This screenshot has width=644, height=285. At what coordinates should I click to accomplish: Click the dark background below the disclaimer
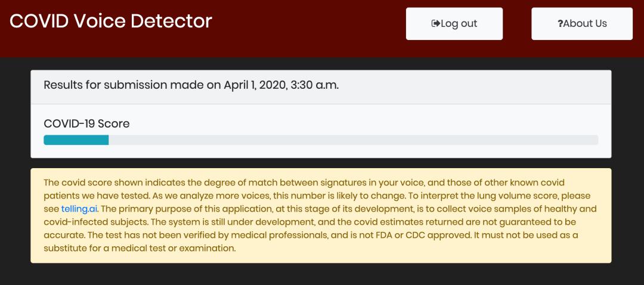click(x=322, y=274)
